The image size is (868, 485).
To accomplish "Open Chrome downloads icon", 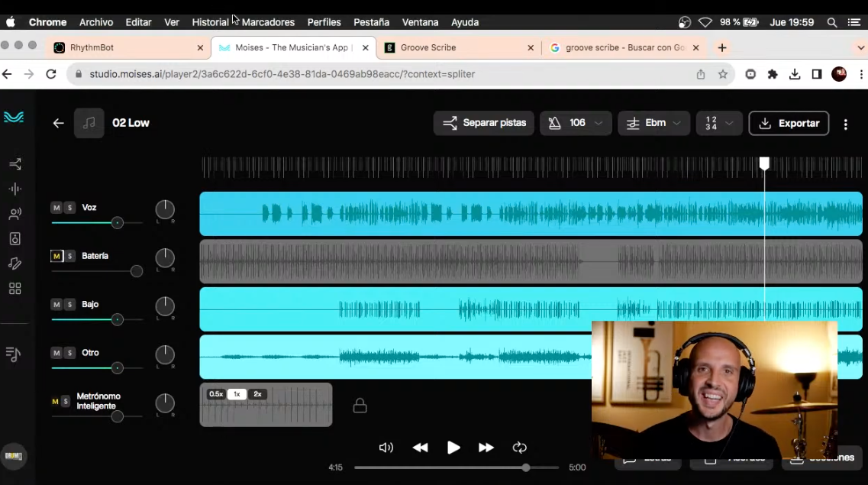I will [x=795, y=74].
